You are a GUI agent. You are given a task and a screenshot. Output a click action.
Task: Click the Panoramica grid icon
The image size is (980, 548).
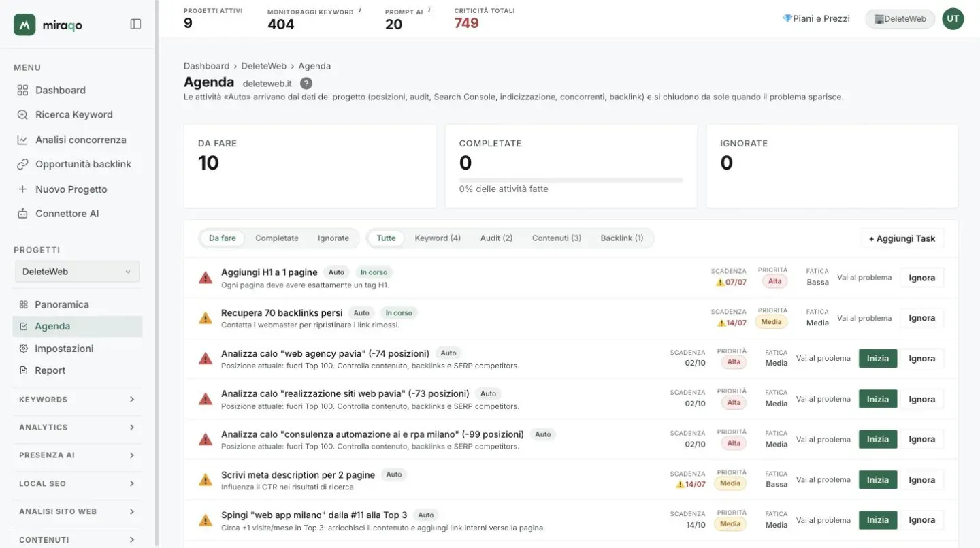point(24,304)
